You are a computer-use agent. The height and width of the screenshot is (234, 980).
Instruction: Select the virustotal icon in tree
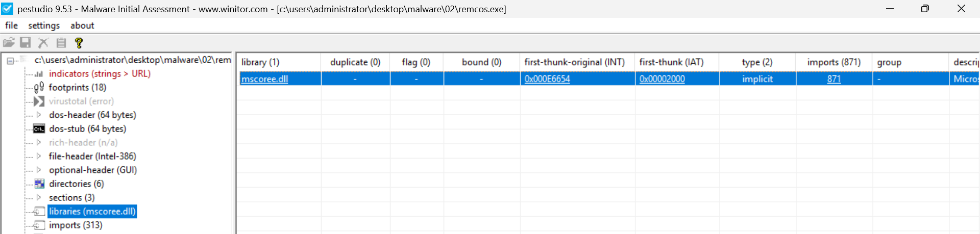(39, 101)
